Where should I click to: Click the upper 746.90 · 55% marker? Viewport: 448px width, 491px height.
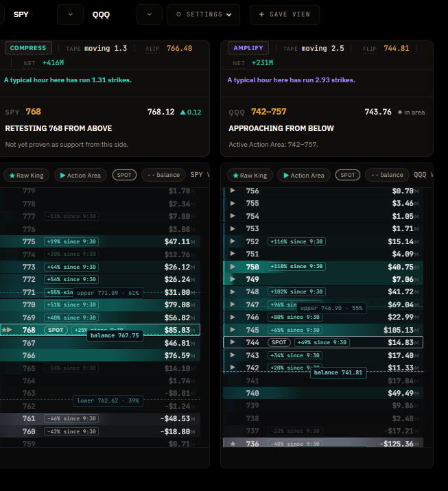click(331, 308)
